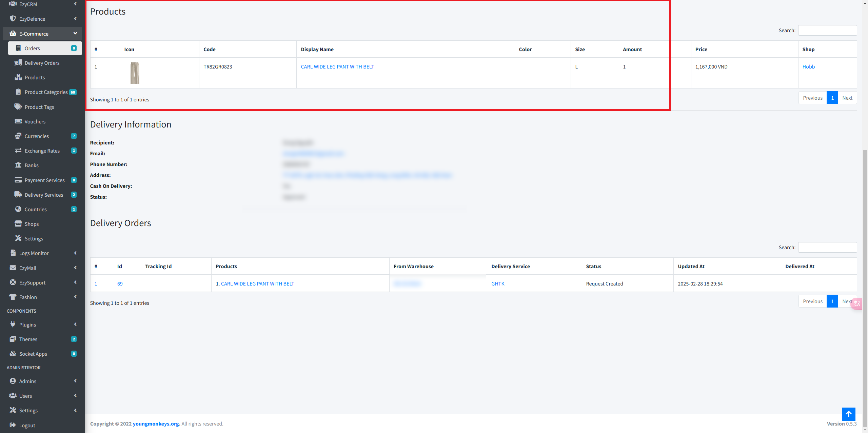Click Previous in Delivery Orders pagination
The width and height of the screenshot is (868, 433).
coord(812,301)
